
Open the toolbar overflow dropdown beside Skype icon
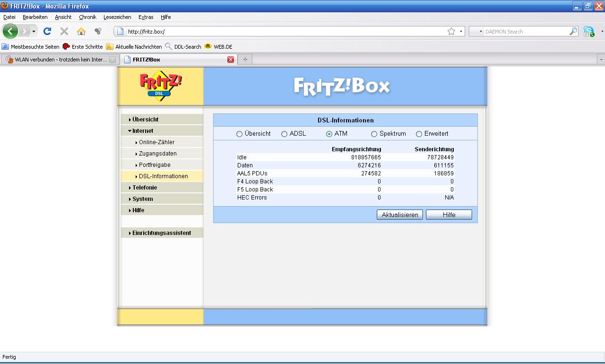602,32
